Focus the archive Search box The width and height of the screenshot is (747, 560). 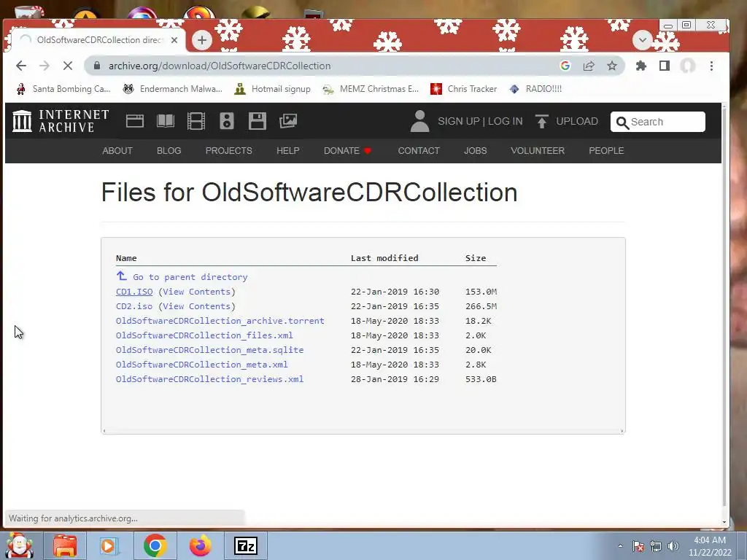(x=658, y=122)
